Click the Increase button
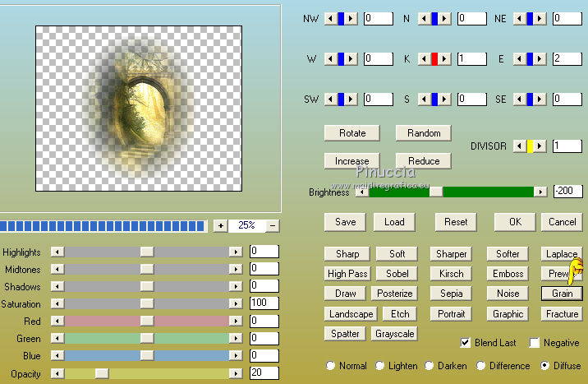This screenshot has width=588, height=384. 352,161
